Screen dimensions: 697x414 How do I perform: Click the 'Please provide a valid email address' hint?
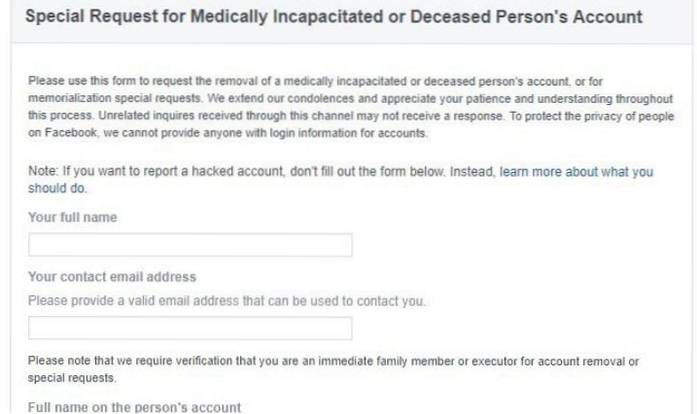(x=227, y=300)
